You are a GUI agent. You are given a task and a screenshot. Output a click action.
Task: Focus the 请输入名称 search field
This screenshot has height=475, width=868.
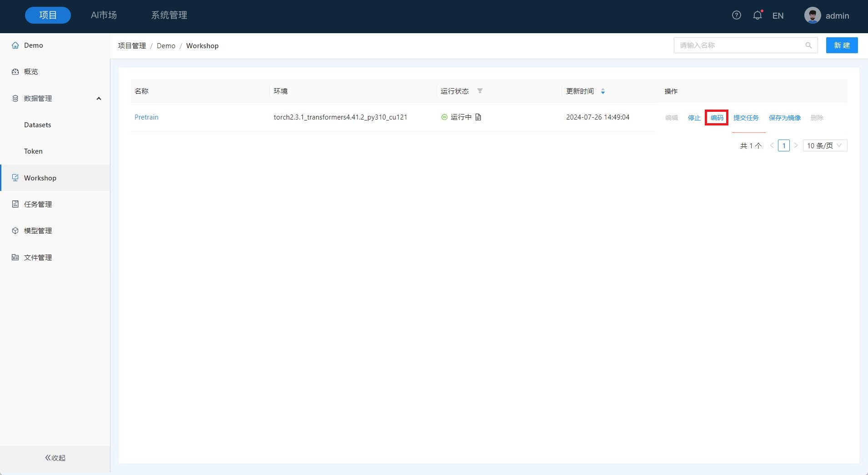(739, 45)
